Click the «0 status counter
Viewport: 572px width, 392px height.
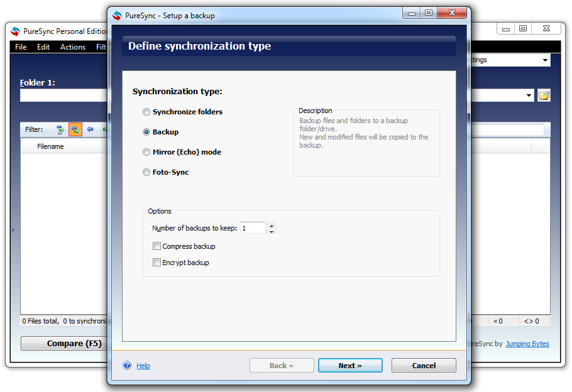[x=498, y=321]
